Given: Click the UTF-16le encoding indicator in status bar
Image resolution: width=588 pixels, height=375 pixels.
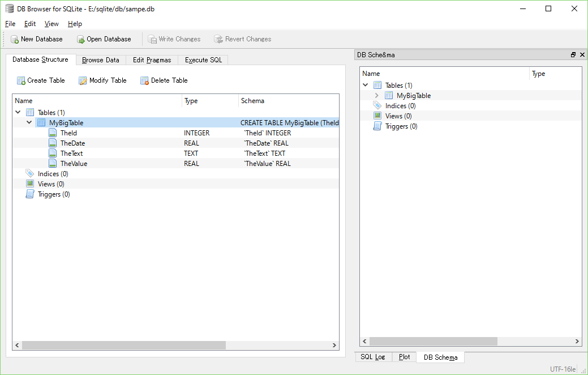Looking at the screenshot, I should click(x=563, y=369).
